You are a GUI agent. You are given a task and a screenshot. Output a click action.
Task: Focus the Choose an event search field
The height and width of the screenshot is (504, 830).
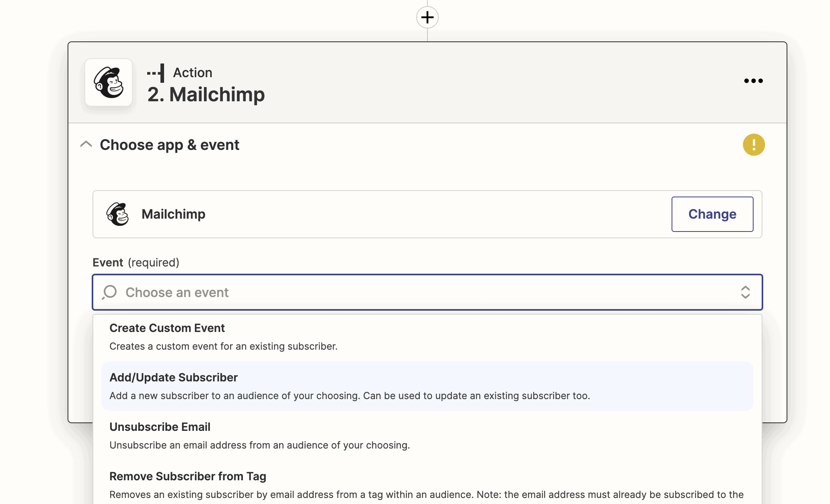coord(427,292)
